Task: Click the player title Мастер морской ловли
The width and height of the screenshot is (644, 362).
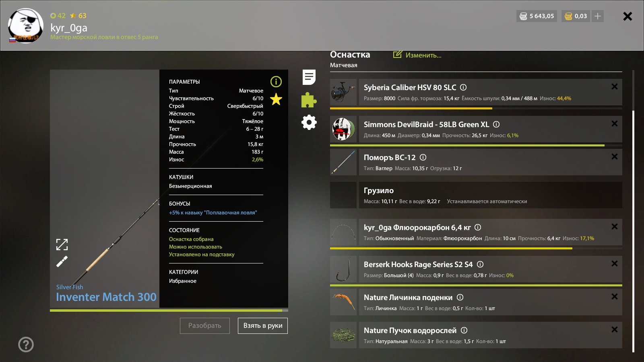Action: pyautogui.click(x=104, y=37)
